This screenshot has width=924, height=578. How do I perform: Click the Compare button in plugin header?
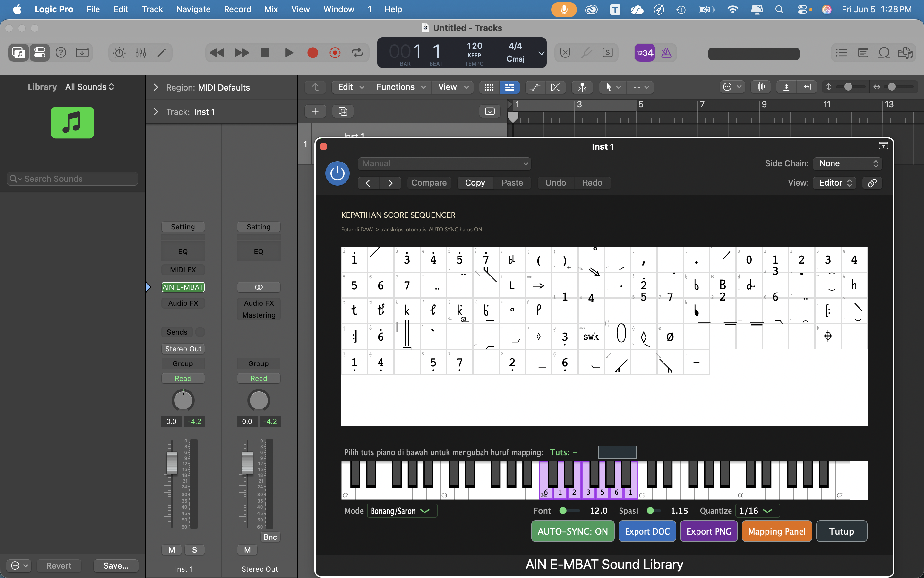[429, 183]
